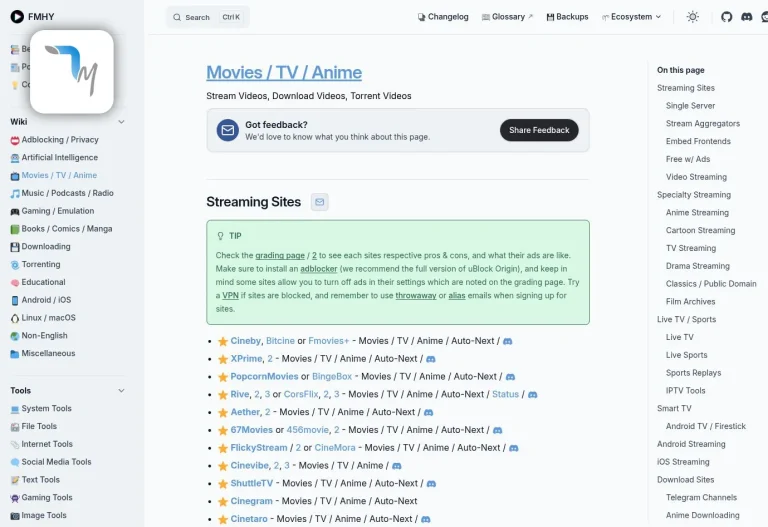
Task: Open the grading page link in tip
Action: coord(280,255)
